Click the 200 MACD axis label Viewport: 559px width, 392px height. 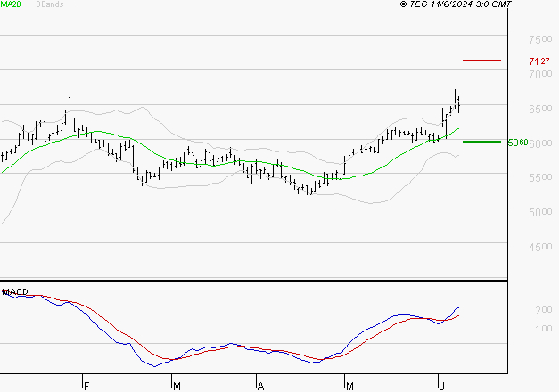(x=544, y=310)
